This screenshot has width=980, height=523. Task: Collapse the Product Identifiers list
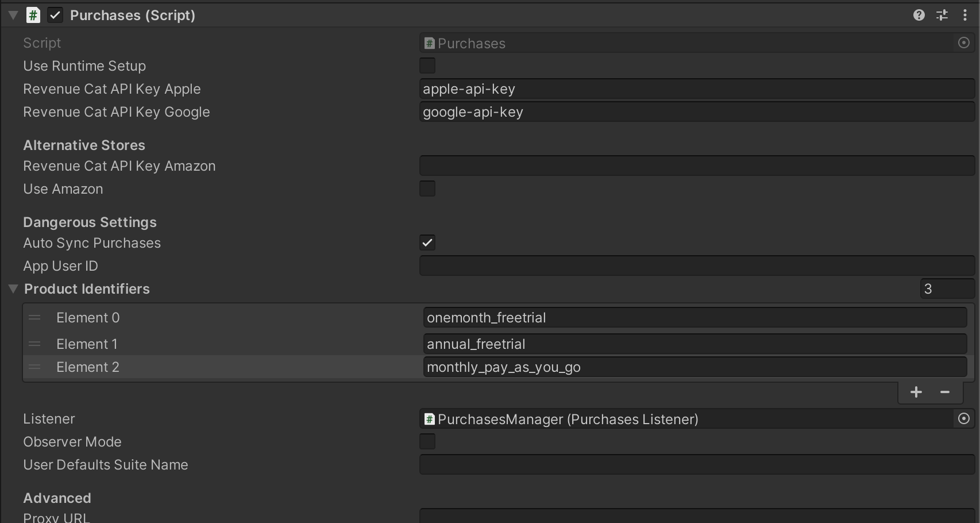point(13,289)
